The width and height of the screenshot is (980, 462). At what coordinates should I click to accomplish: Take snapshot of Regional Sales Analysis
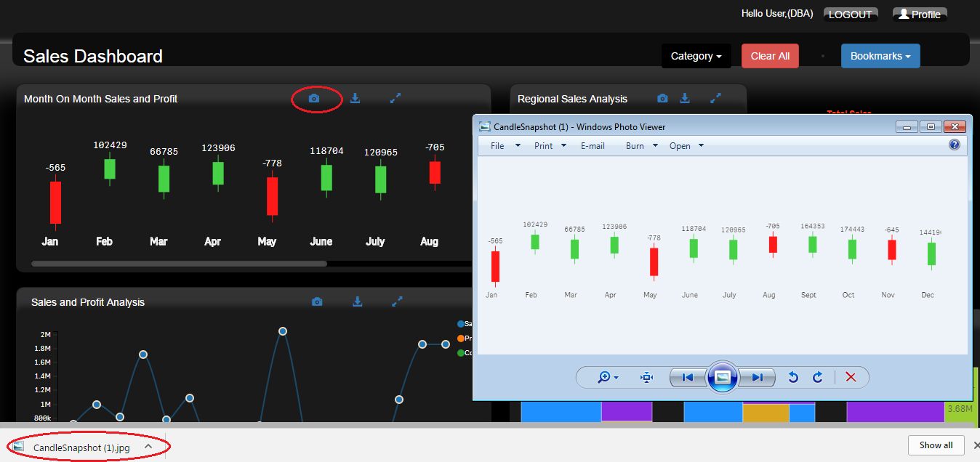click(662, 98)
